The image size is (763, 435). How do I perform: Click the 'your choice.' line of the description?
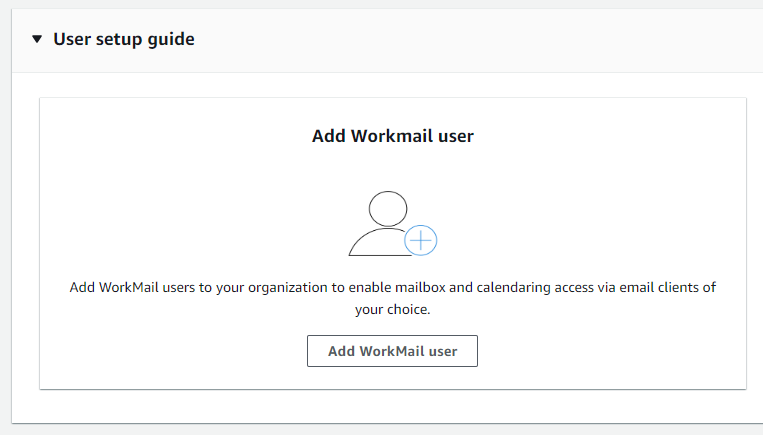coord(392,310)
